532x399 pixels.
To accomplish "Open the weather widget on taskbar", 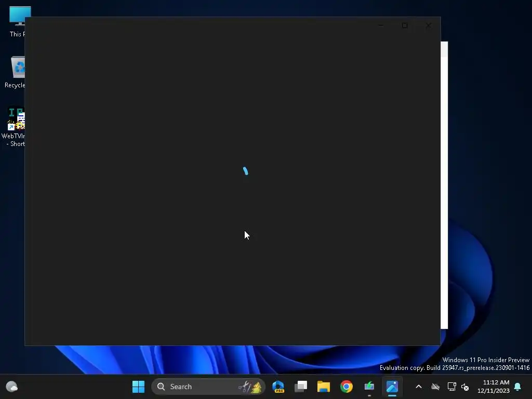I will [x=12, y=387].
